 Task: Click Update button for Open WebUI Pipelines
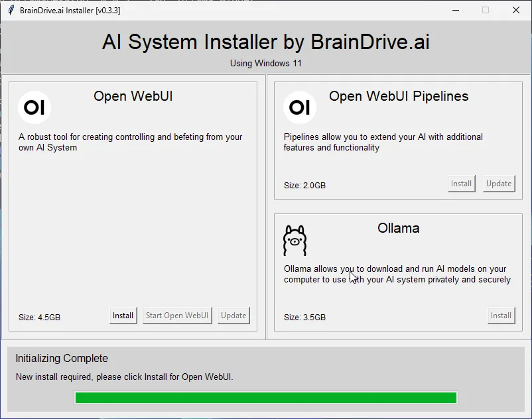pyautogui.click(x=499, y=184)
